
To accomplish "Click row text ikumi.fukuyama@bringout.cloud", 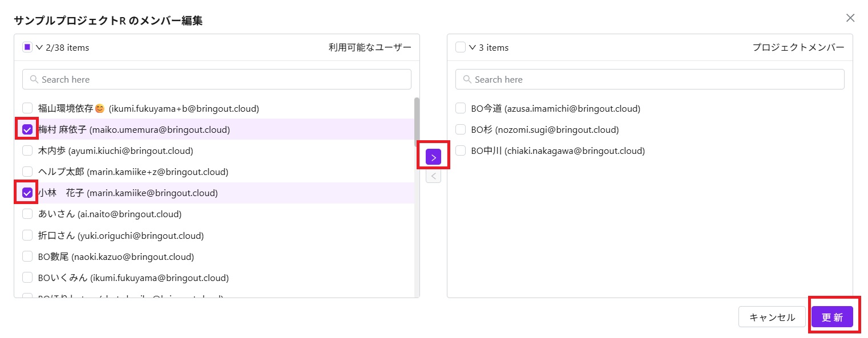I will [x=159, y=278].
